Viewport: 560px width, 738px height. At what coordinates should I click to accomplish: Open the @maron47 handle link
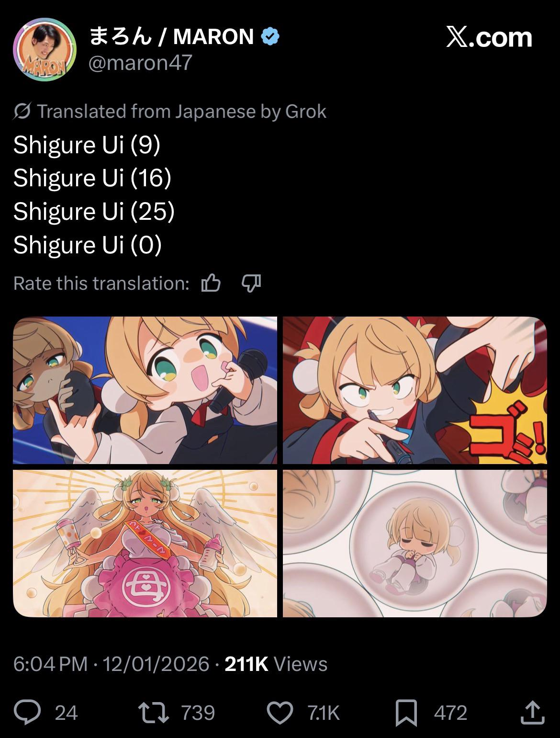tap(140, 62)
